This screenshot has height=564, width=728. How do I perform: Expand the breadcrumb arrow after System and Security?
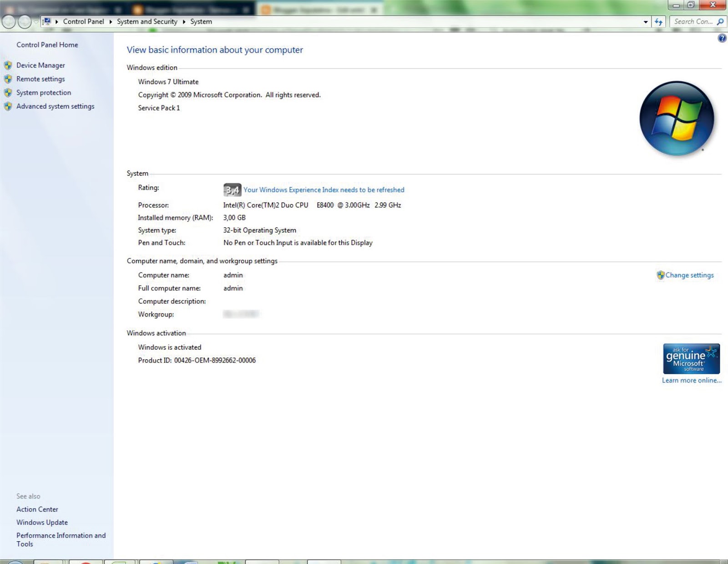(184, 21)
